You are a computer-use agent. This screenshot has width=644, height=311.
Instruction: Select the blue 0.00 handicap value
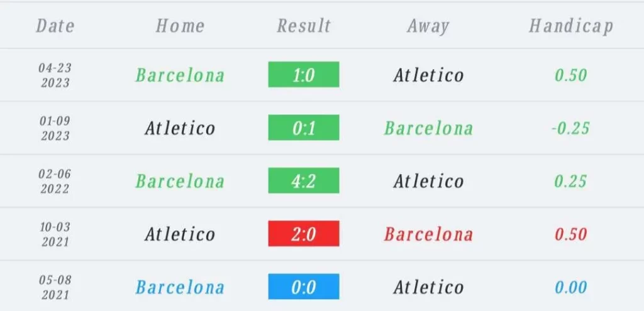coord(571,286)
